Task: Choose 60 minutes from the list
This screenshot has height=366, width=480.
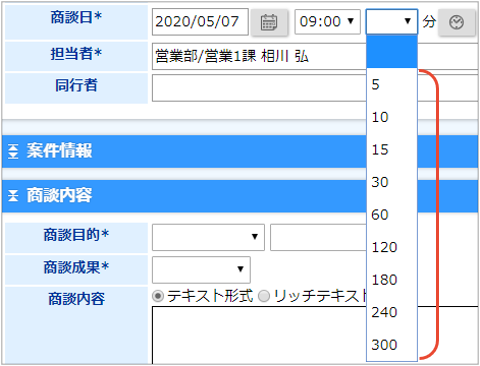Action: tap(392, 215)
